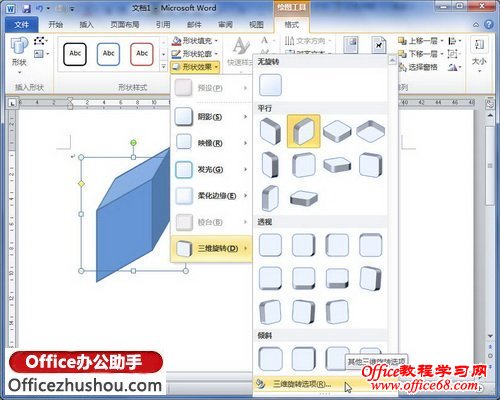
Task: Switch to the 视图 View tab
Action: [256, 25]
